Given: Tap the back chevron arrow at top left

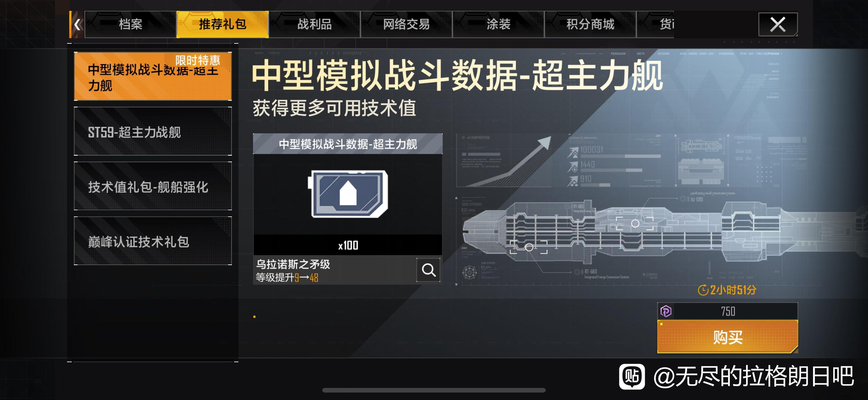Looking at the screenshot, I should tap(77, 24).
